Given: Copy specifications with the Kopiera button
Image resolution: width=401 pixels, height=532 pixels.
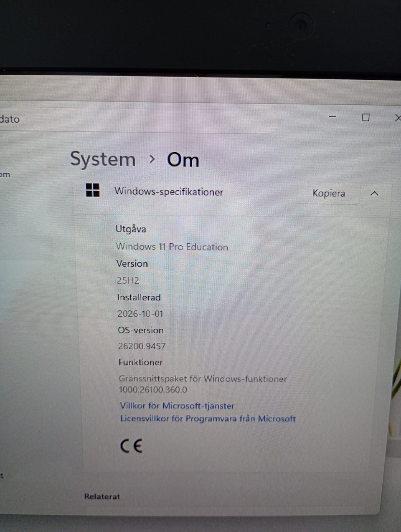Looking at the screenshot, I should point(329,193).
